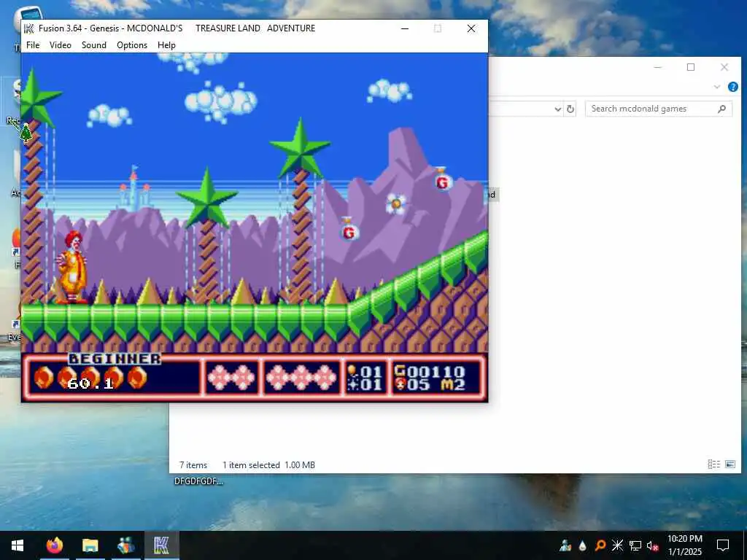Open the Video menu in Fusion
The image size is (747, 560).
[x=61, y=45]
